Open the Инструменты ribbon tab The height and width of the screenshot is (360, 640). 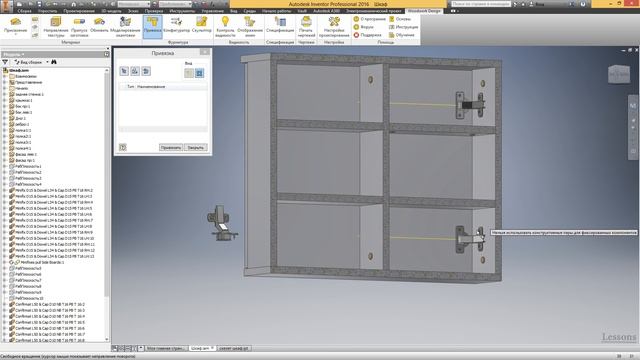tap(182, 11)
